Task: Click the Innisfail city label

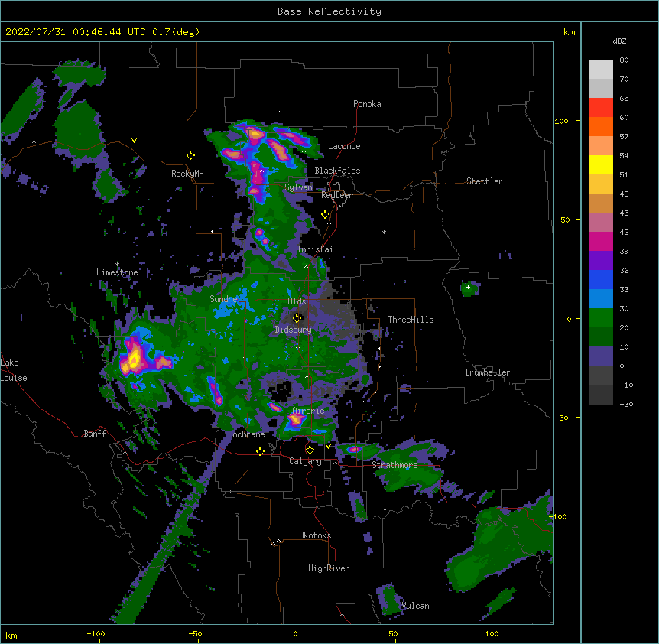Action: (317, 249)
